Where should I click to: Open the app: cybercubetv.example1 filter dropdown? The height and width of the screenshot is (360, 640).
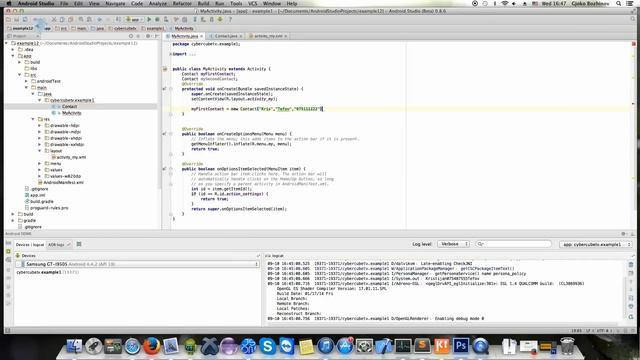tap(596, 244)
